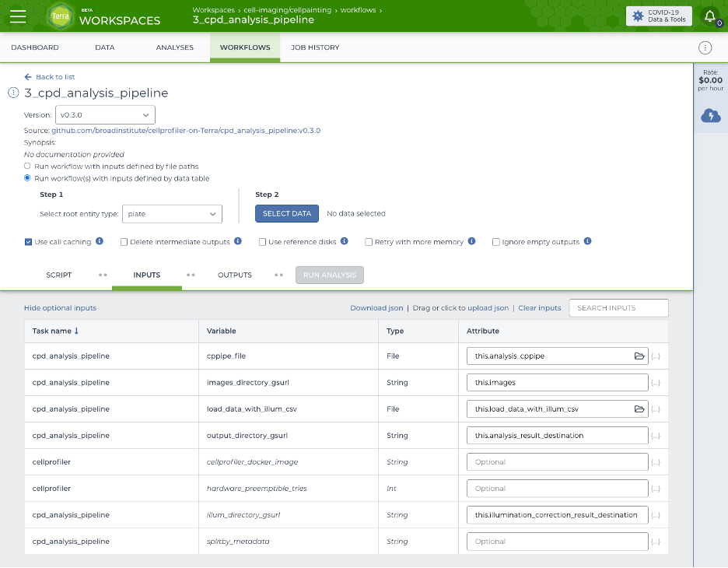This screenshot has height=568, width=728.
Task: Open folder icon for load_data_with_illum_csv
Action: point(639,409)
